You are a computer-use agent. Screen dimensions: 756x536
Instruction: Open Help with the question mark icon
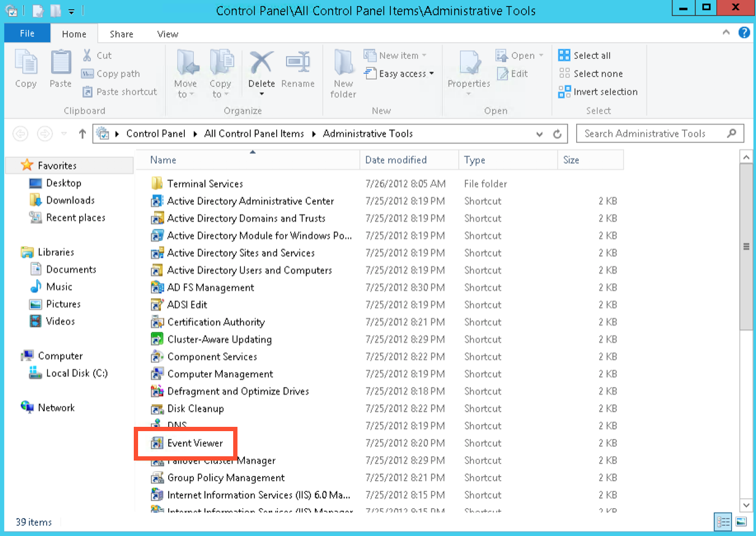click(743, 33)
